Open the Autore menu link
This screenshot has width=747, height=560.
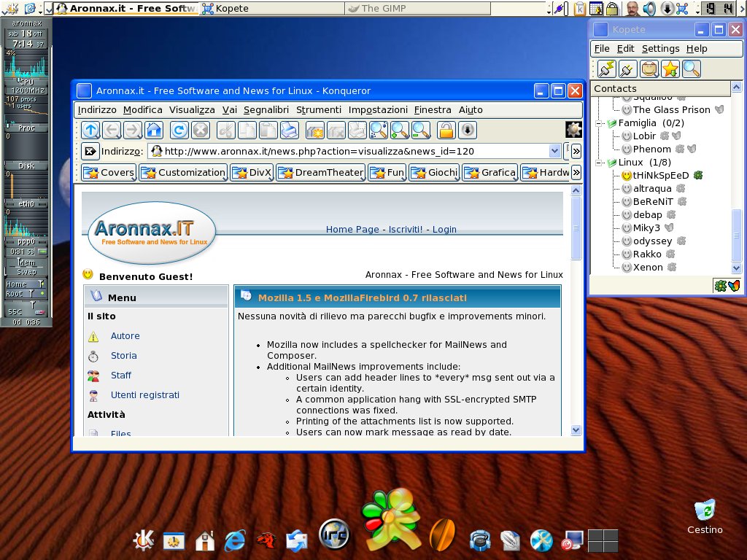point(125,336)
